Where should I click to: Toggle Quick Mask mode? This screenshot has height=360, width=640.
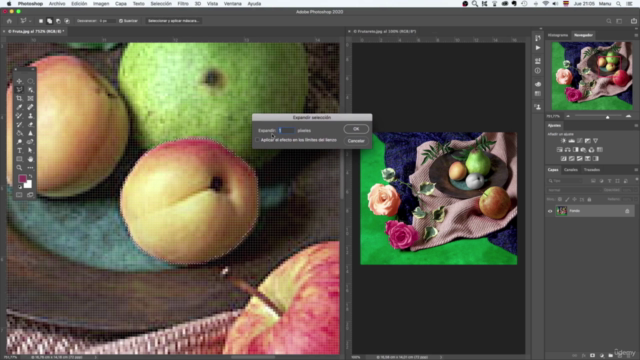19,195
